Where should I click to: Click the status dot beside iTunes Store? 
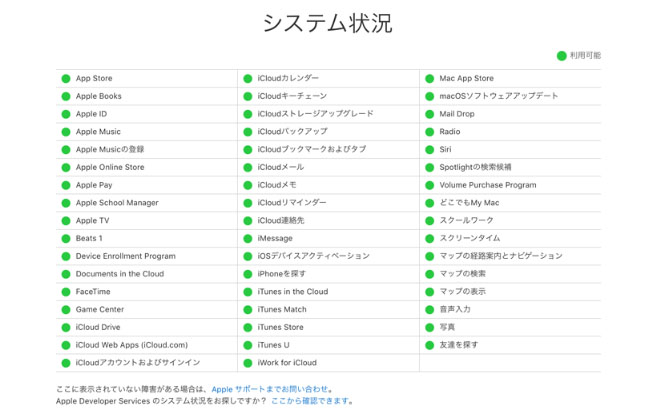click(248, 327)
